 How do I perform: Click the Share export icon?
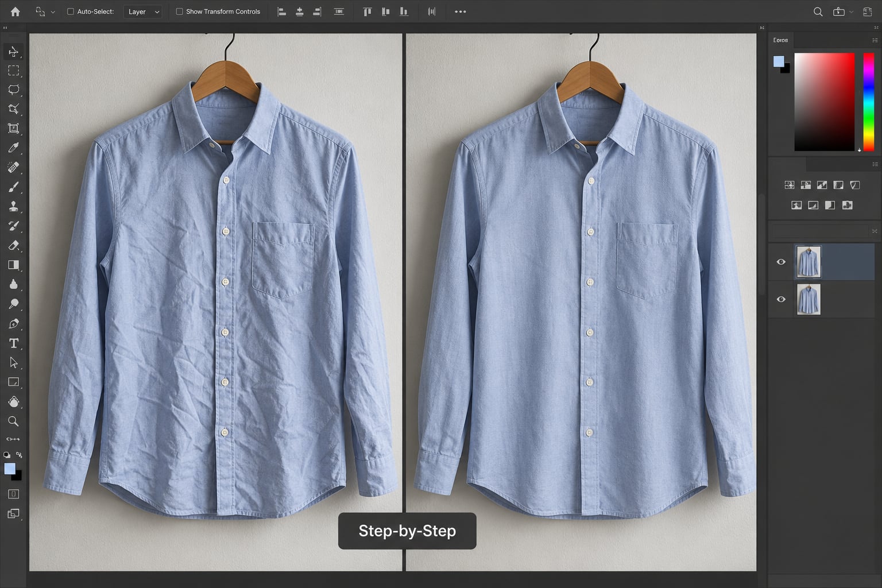[x=839, y=11]
